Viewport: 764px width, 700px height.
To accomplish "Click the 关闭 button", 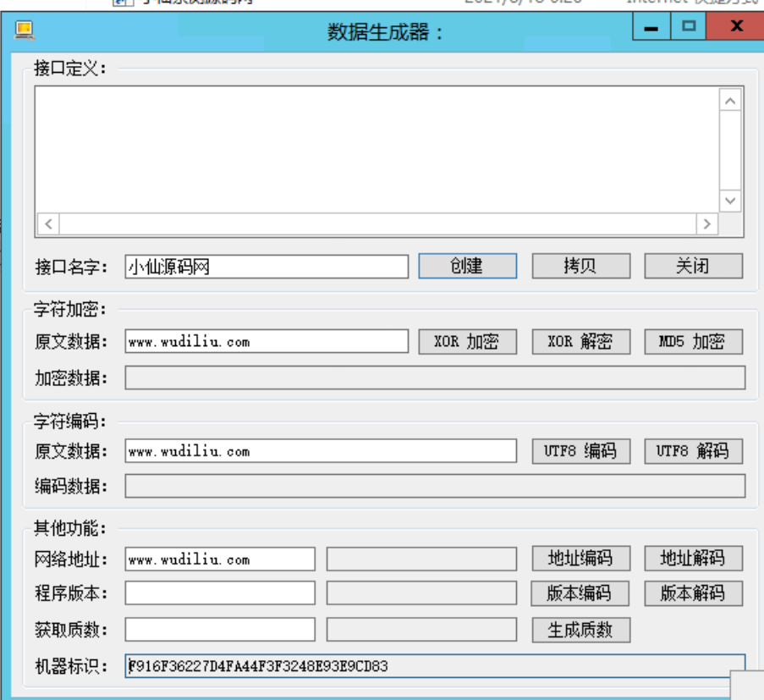I will click(x=693, y=266).
